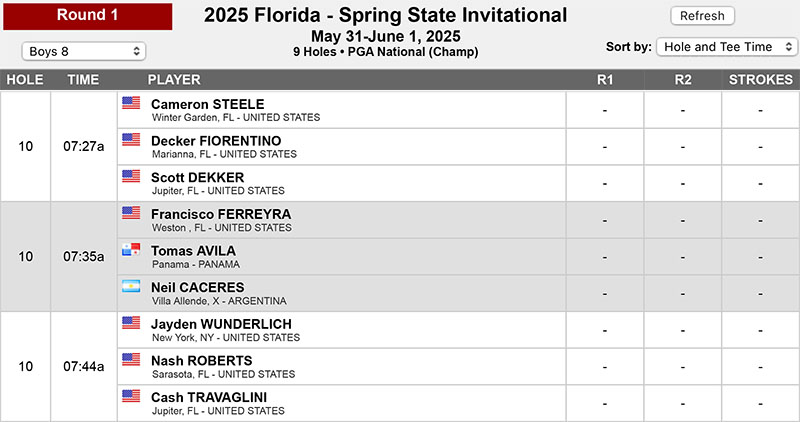Click the flag icon beside Scott DEKKER

coord(131,176)
